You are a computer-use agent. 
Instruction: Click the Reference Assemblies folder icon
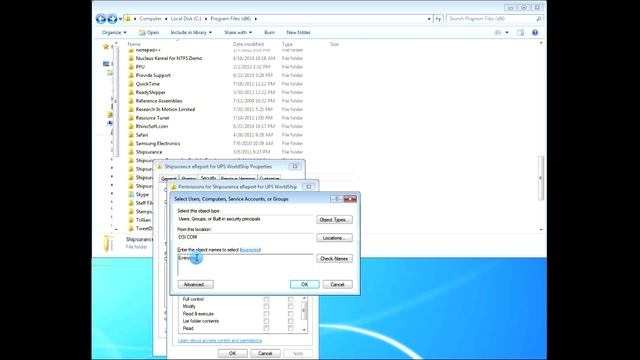[x=131, y=101]
